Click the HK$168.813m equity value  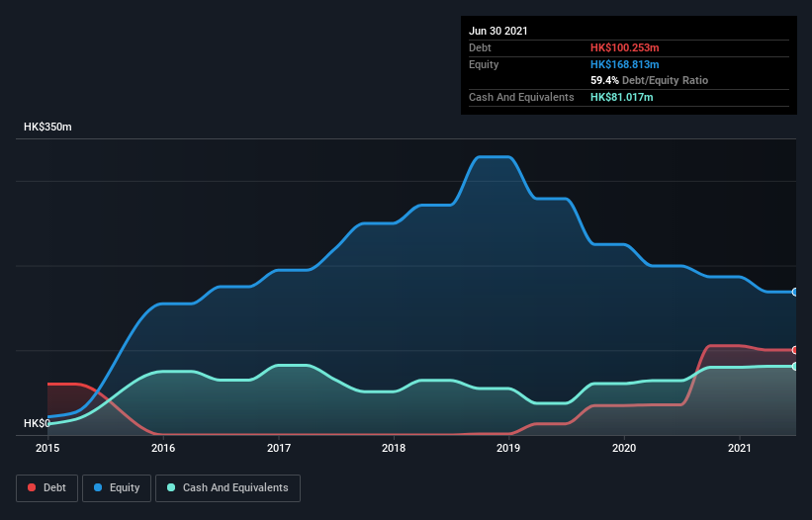click(624, 64)
